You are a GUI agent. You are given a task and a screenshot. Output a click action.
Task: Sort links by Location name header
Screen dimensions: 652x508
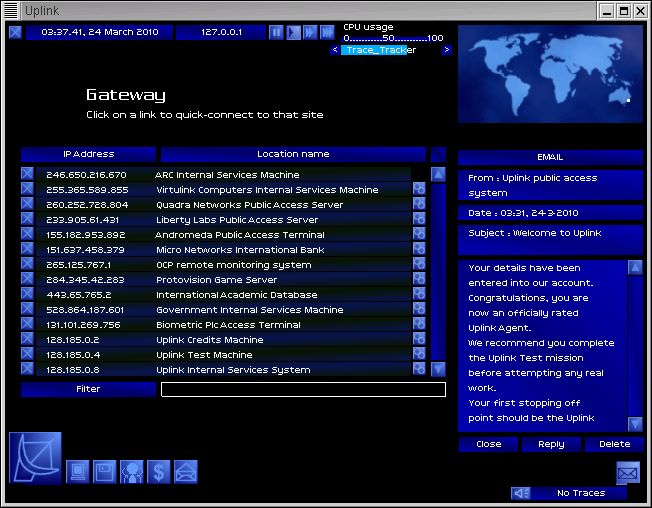[293, 154]
